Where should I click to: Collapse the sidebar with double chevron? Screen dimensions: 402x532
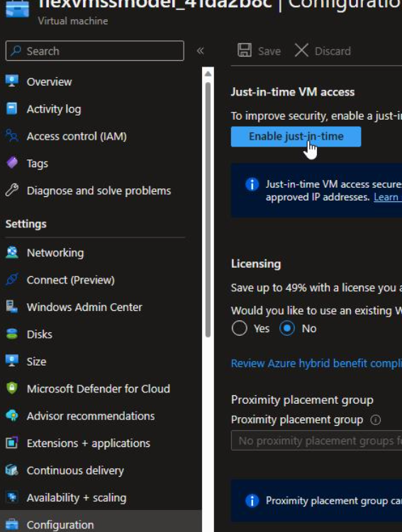pyautogui.click(x=201, y=51)
